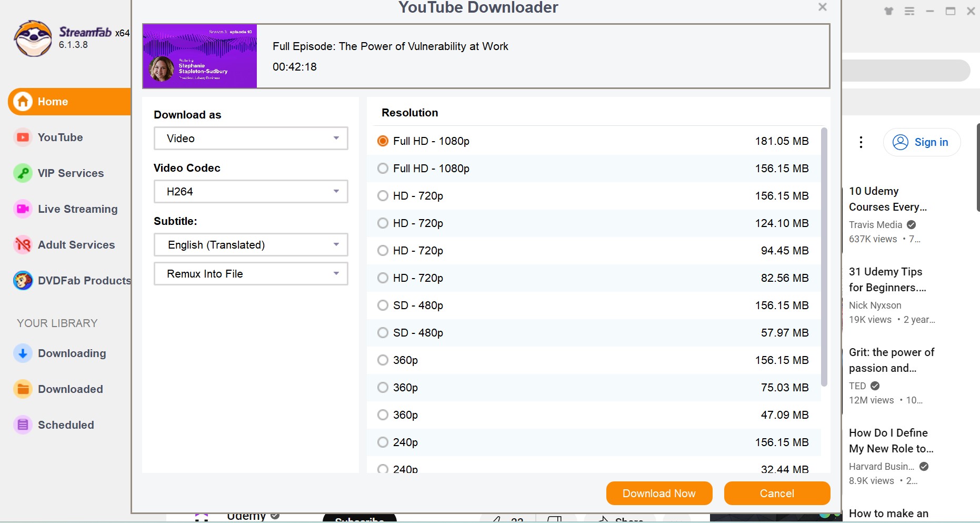Image resolution: width=980 pixels, height=523 pixels.
Task: Click the DVDFab Products icon
Action: 23,281
